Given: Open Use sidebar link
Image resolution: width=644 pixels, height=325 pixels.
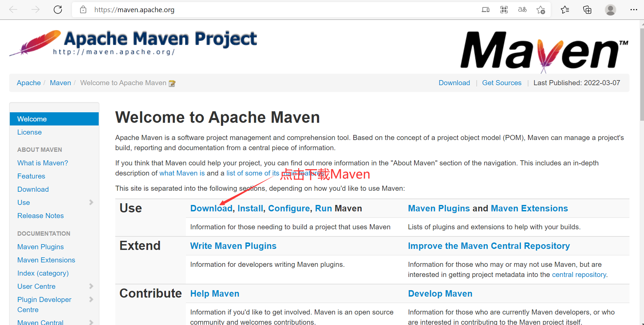Looking at the screenshot, I should click(24, 203).
